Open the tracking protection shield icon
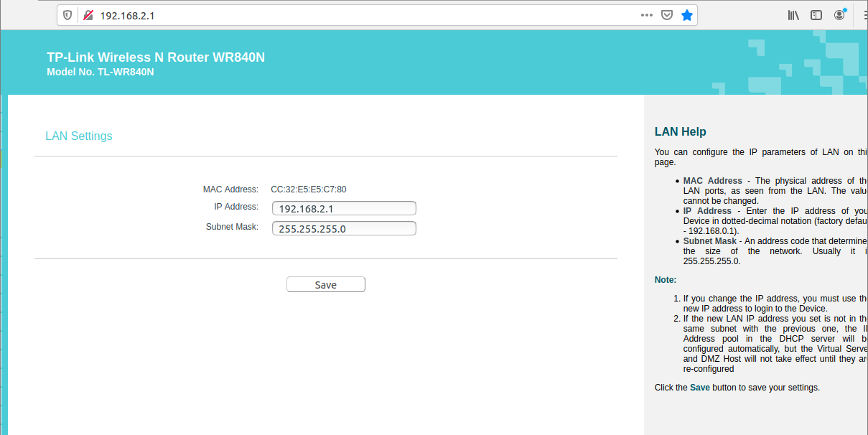Viewport: 868px width, 435px height. (x=67, y=15)
